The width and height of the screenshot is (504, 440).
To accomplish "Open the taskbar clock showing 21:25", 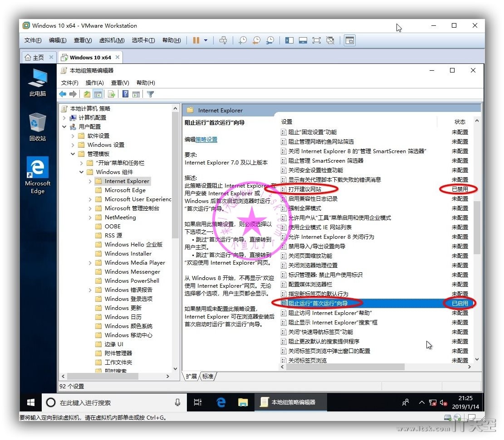I will 465,402.
